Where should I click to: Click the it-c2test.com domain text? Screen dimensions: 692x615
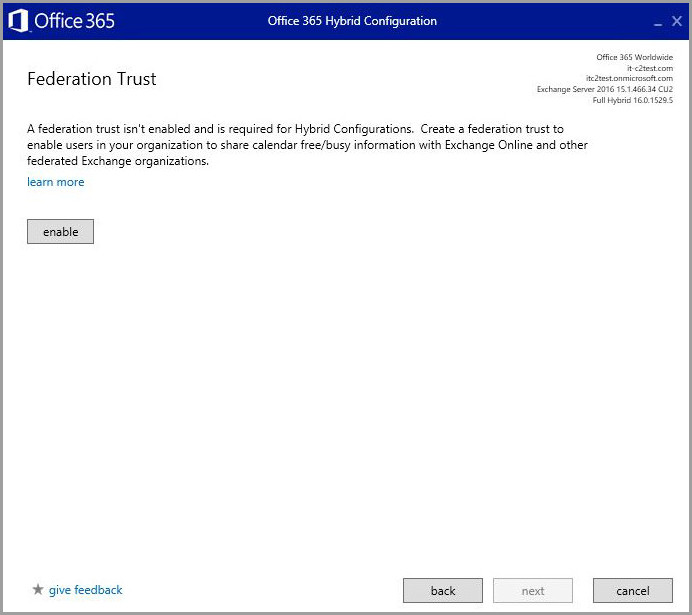pyautogui.click(x=650, y=68)
